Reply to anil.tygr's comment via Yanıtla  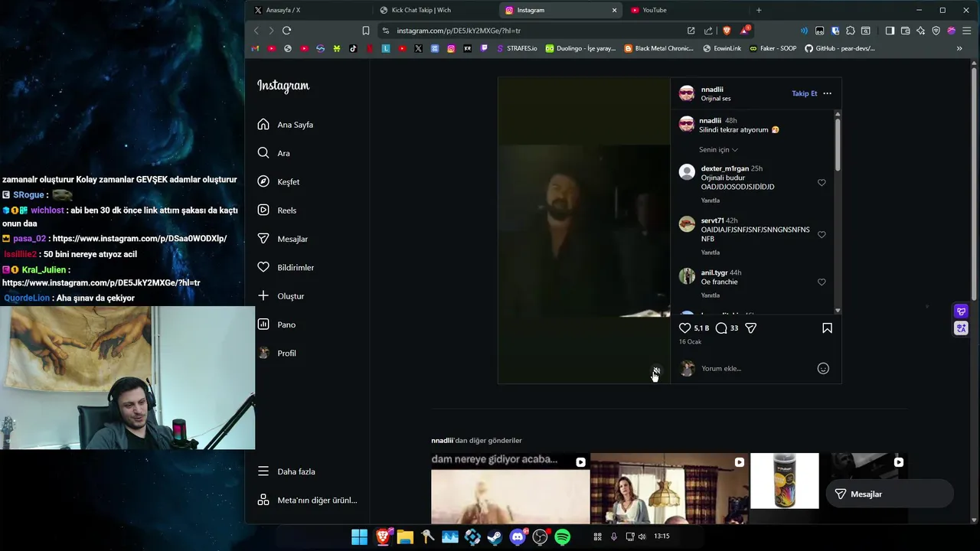click(710, 295)
